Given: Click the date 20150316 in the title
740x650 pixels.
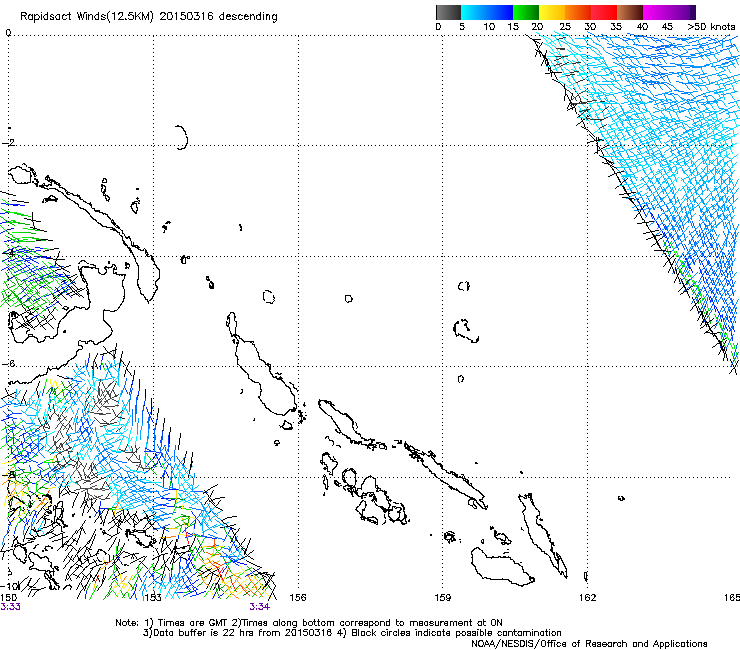Looking at the screenshot, I should pos(187,16).
